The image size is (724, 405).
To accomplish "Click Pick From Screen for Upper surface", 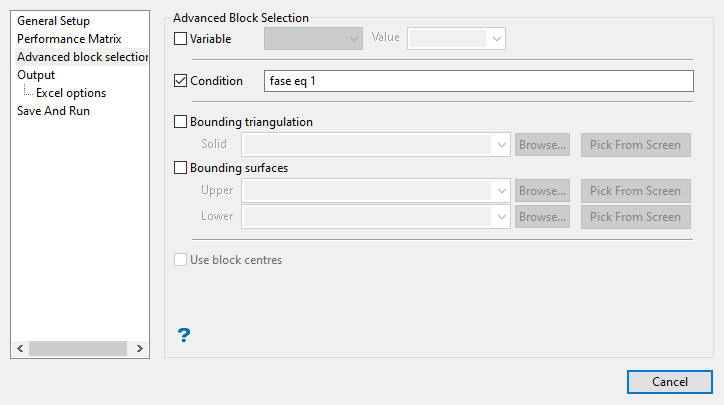I will 635,191.
